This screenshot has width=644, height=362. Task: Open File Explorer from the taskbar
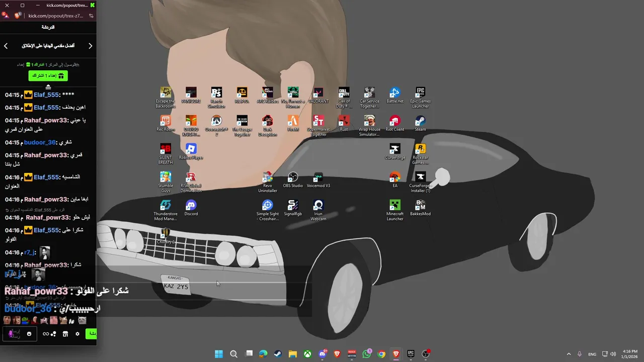click(x=292, y=354)
